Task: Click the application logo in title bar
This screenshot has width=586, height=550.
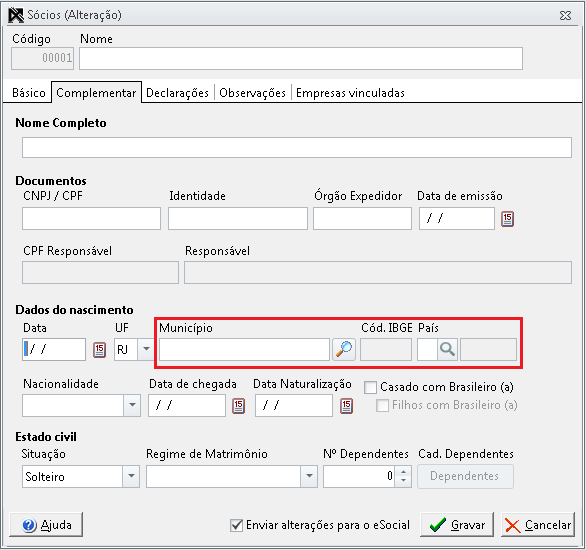Action: [x=16, y=15]
